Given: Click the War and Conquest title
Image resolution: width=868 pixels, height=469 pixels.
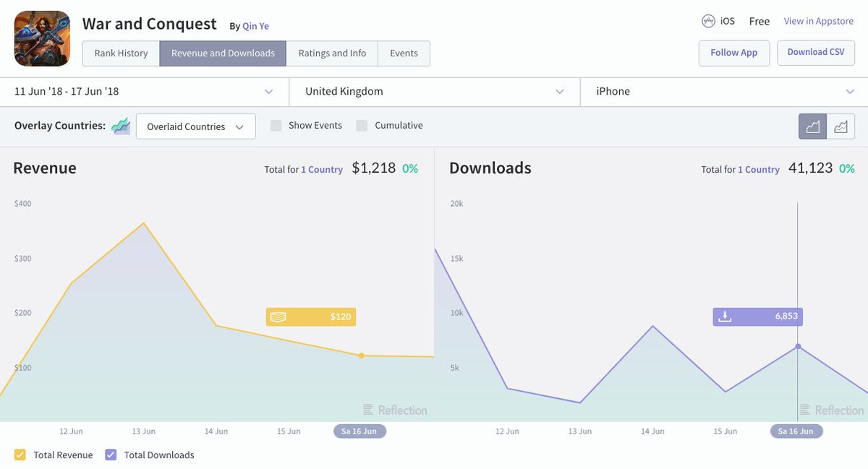Looking at the screenshot, I should (150, 23).
